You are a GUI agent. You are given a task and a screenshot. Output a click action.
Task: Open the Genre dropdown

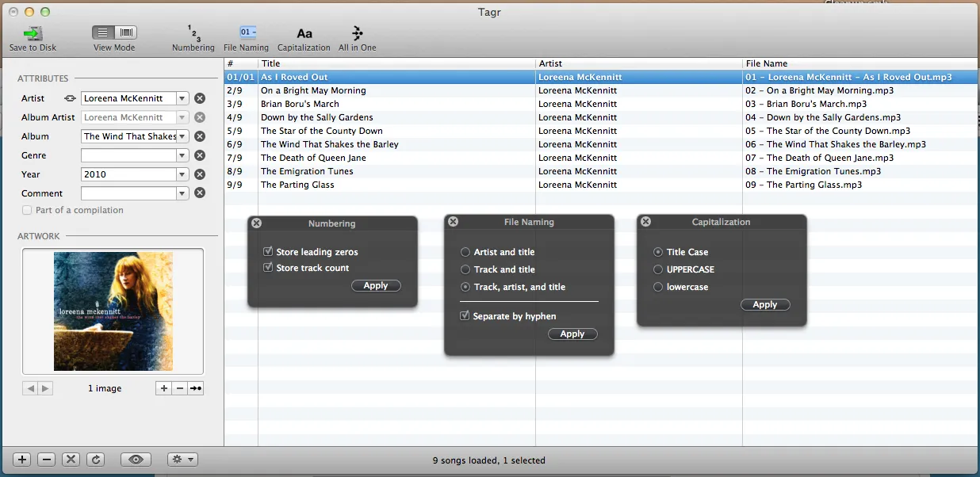pos(182,155)
